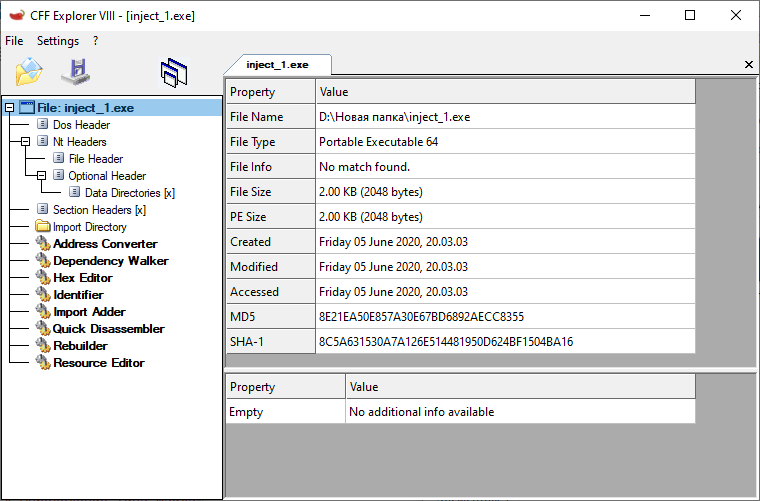Collapse the File: inject_1.exe root node
Viewport: 760px width, 501px height.
(x=9, y=108)
